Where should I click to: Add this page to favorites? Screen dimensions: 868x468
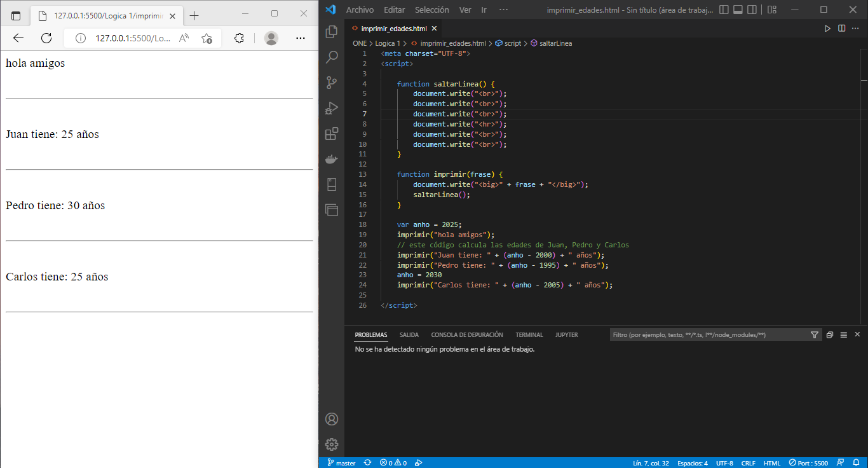point(207,38)
